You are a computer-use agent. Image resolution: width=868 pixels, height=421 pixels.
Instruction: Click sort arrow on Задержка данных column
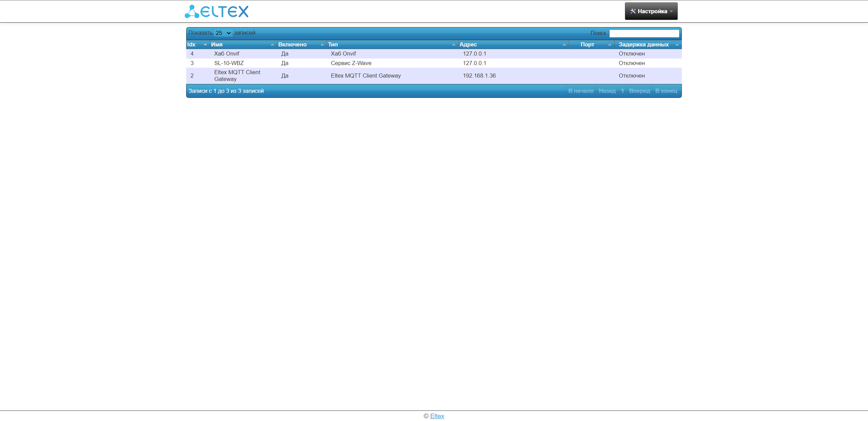(x=677, y=45)
